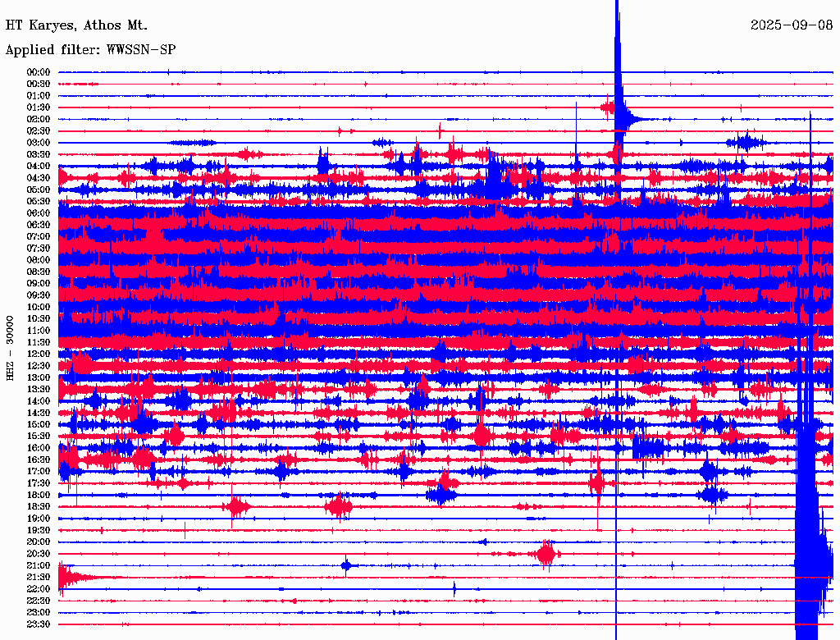Click the 14:30 time label
840x640 pixels.
coord(39,414)
